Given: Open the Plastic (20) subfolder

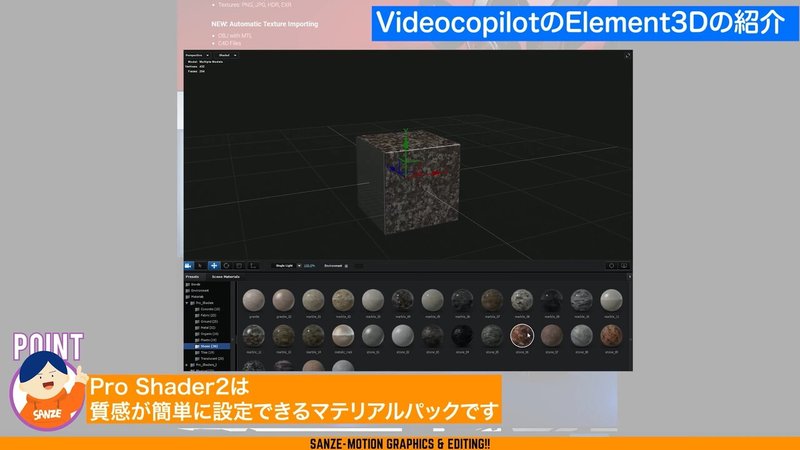Looking at the screenshot, I should [x=206, y=340].
